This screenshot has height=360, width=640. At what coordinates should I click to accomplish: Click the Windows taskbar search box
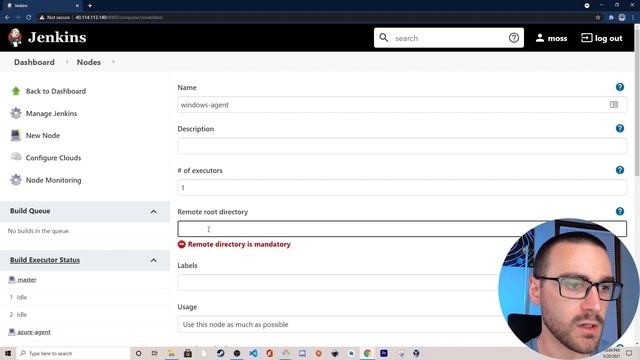point(73,353)
